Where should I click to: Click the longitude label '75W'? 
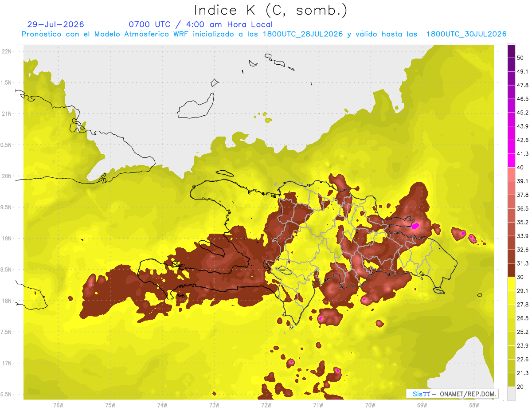tap(110, 405)
